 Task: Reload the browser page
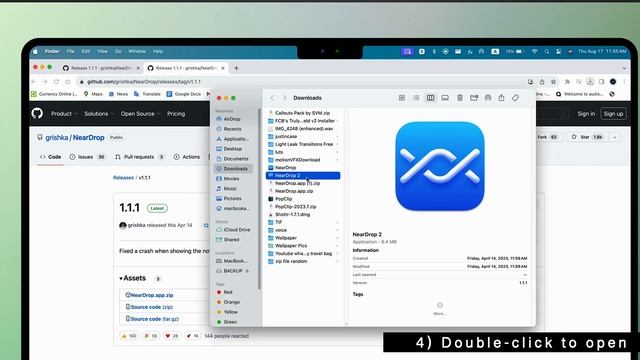point(56,82)
